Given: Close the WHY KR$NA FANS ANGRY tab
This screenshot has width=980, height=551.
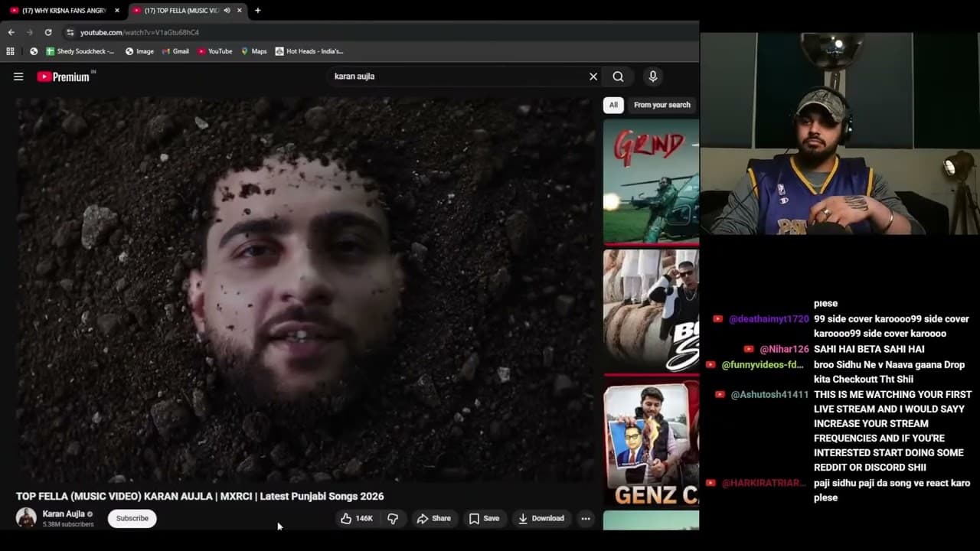Looking at the screenshot, I should [x=117, y=11].
